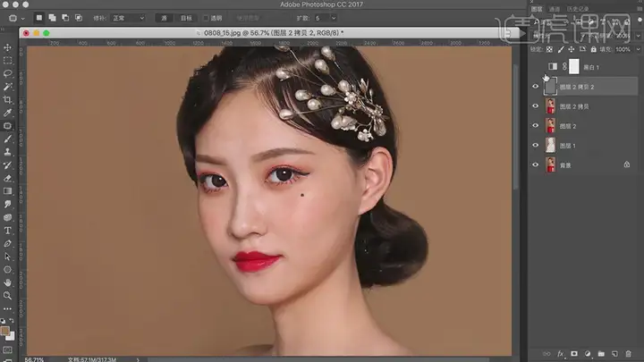Click the foreground color swatch

4,331
